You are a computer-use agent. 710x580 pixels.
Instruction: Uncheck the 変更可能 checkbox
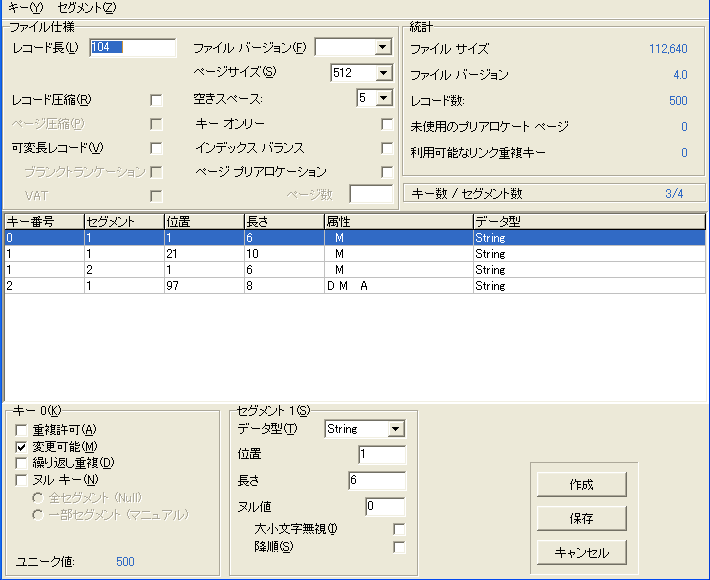tap(21, 446)
